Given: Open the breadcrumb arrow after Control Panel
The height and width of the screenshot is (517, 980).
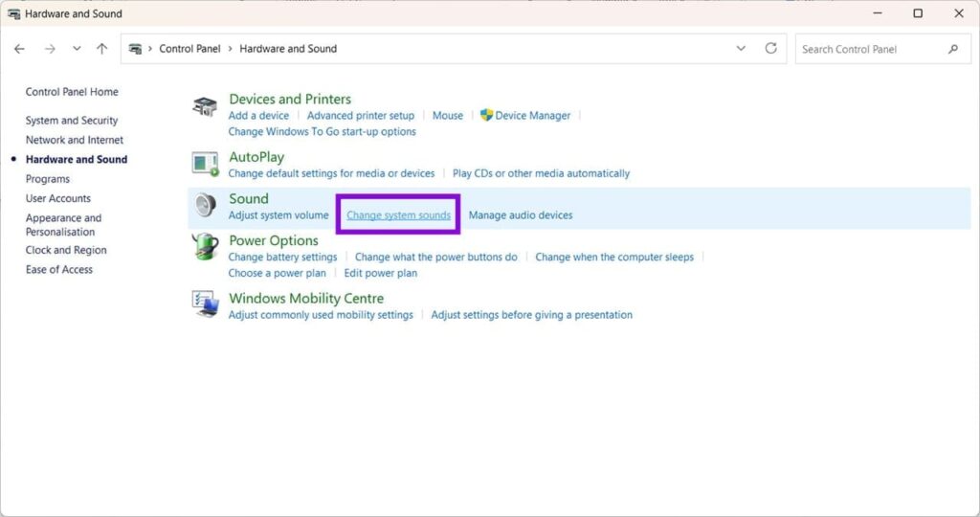Looking at the screenshot, I should pos(230,49).
